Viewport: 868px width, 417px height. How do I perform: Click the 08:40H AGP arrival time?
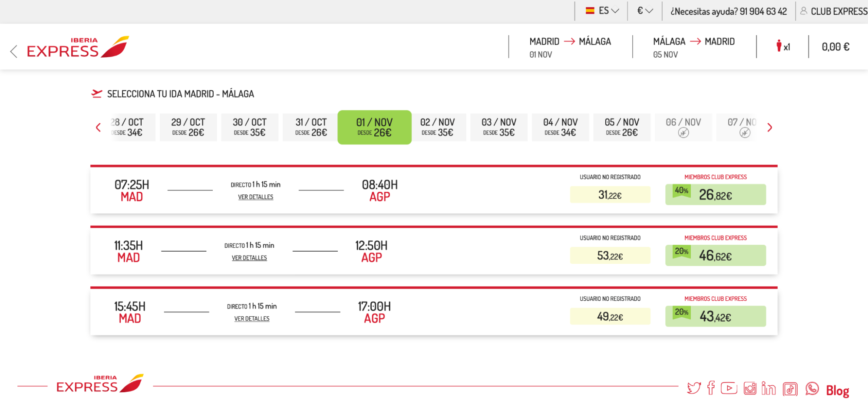[380, 190]
